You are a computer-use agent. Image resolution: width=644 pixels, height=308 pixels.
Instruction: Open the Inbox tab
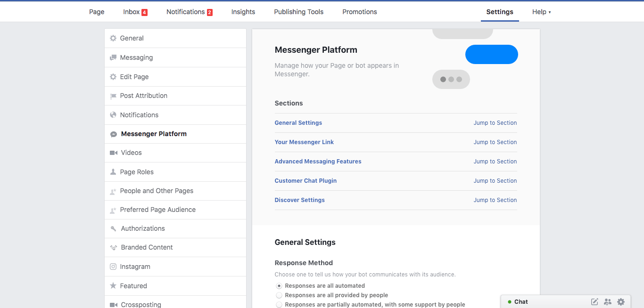[x=132, y=12]
